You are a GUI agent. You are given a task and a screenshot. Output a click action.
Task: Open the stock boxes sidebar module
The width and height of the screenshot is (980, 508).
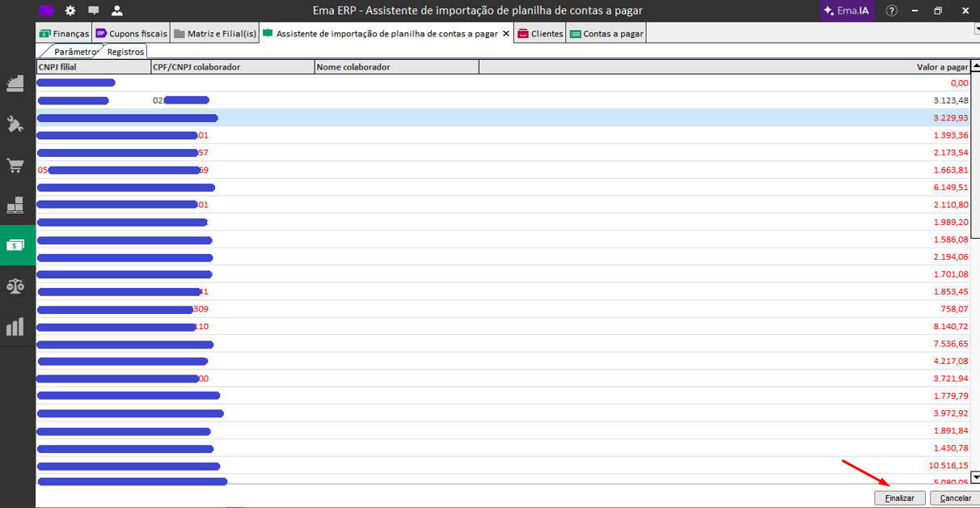click(x=15, y=205)
